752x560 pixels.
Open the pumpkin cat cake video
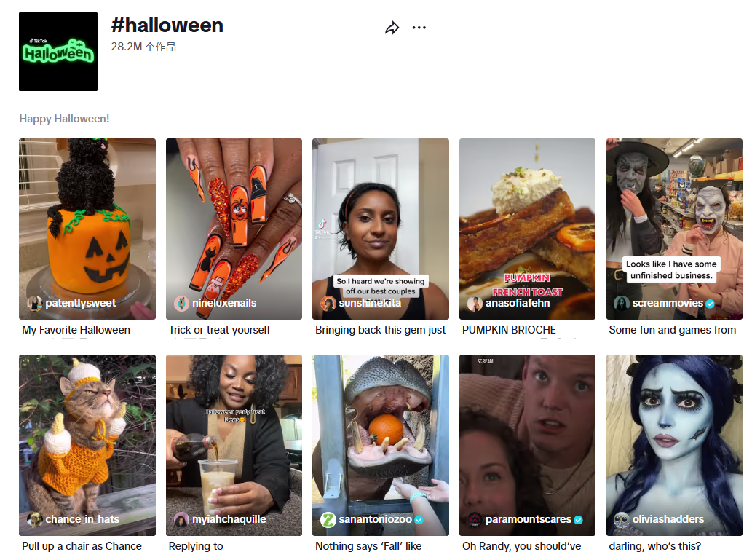87,218
